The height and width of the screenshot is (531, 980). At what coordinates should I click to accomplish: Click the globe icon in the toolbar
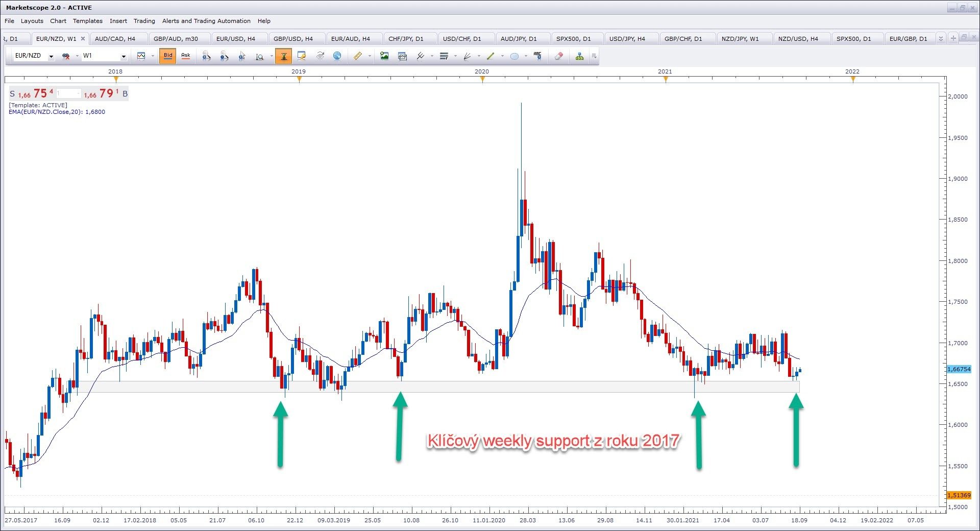pyautogui.click(x=337, y=56)
